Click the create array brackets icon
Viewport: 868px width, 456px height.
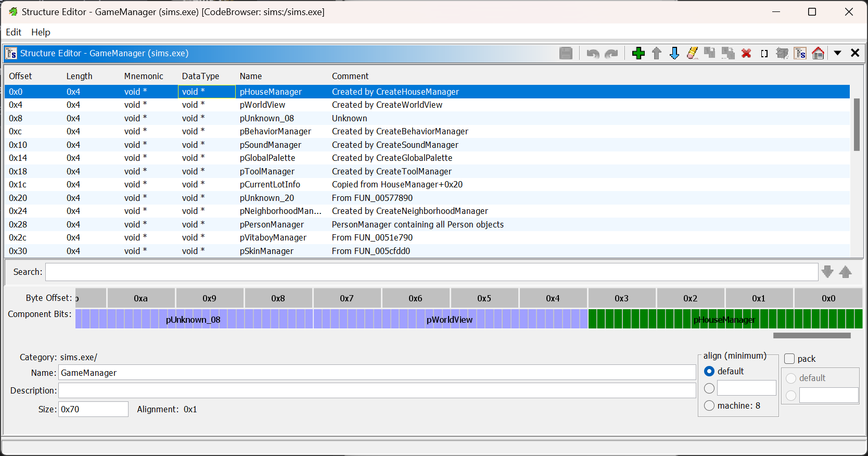(x=764, y=53)
